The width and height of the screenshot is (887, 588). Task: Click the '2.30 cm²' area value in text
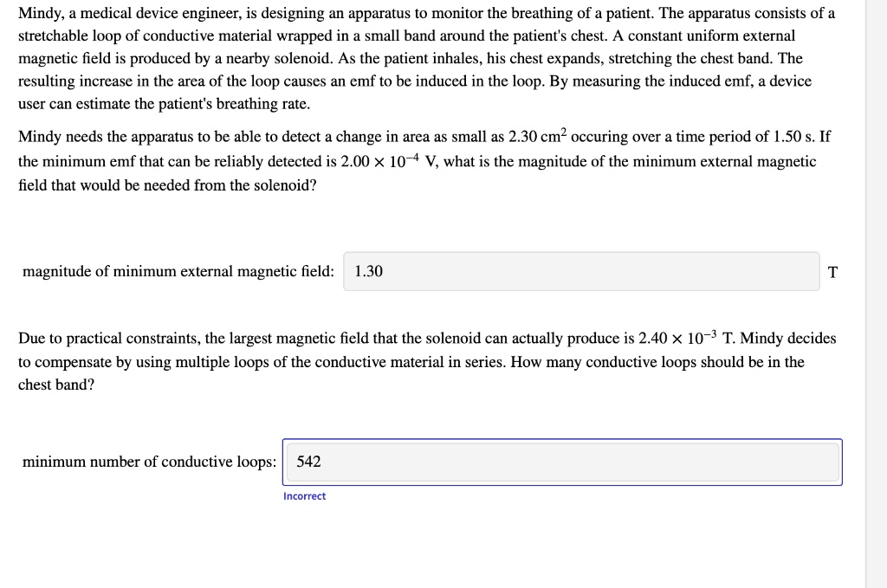tap(538, 138)
